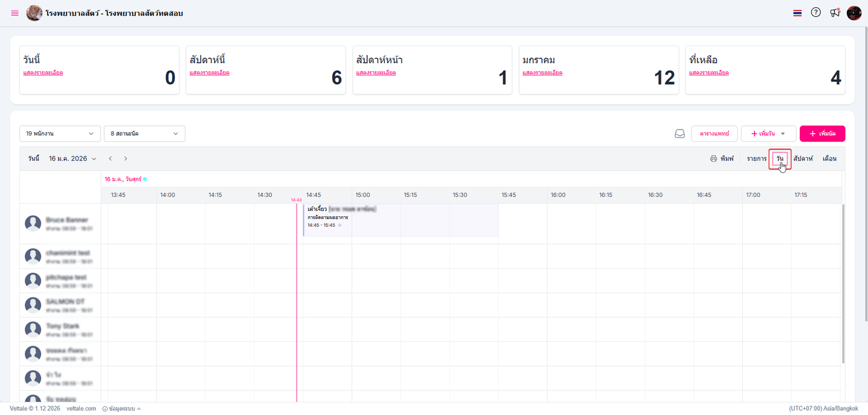
Task: Open vettale.com footer link
Action: tap(81, 409)
